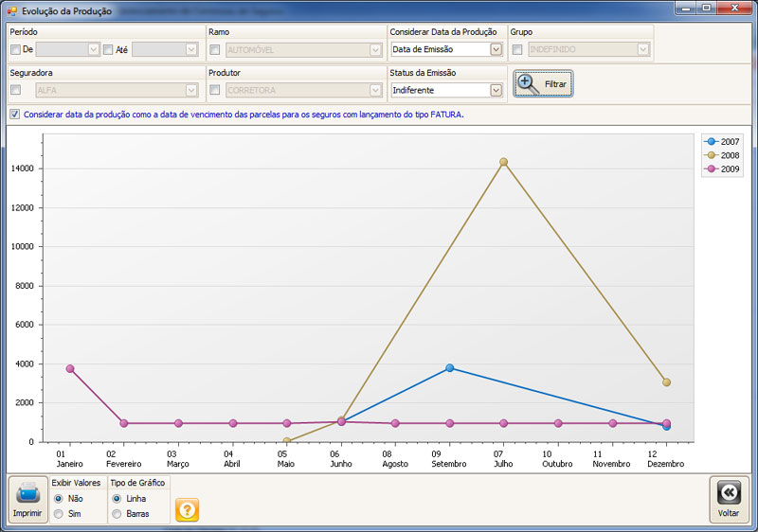Expand the Seguradora ALFA dropdown

pyautogui.click(x=191, y=90)
